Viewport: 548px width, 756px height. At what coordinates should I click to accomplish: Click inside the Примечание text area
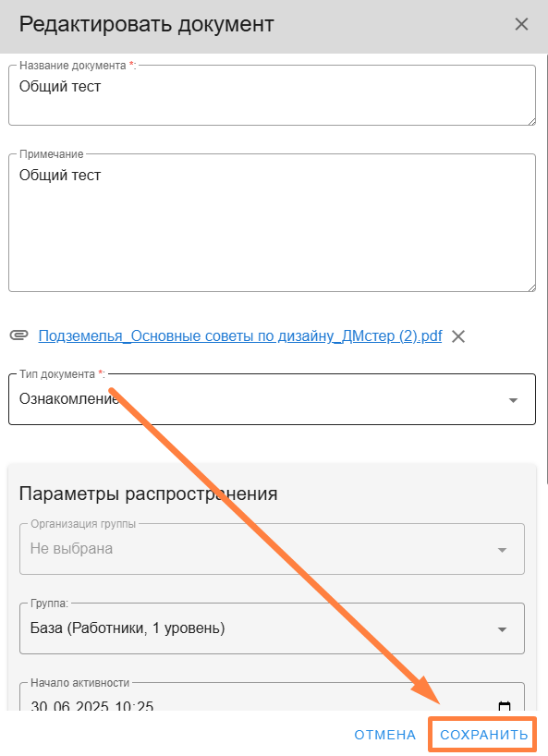tap(272, 223)
